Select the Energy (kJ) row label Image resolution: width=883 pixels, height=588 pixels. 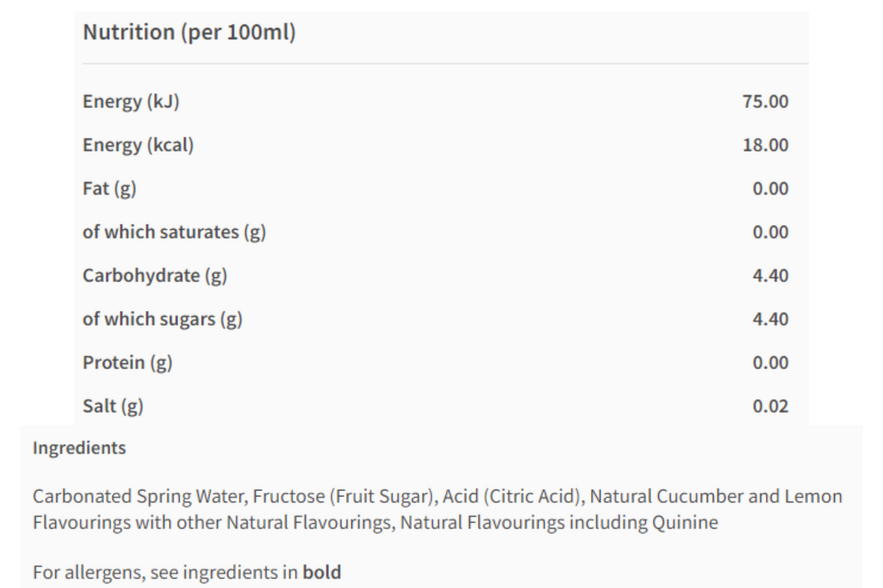tap(131, 102)
